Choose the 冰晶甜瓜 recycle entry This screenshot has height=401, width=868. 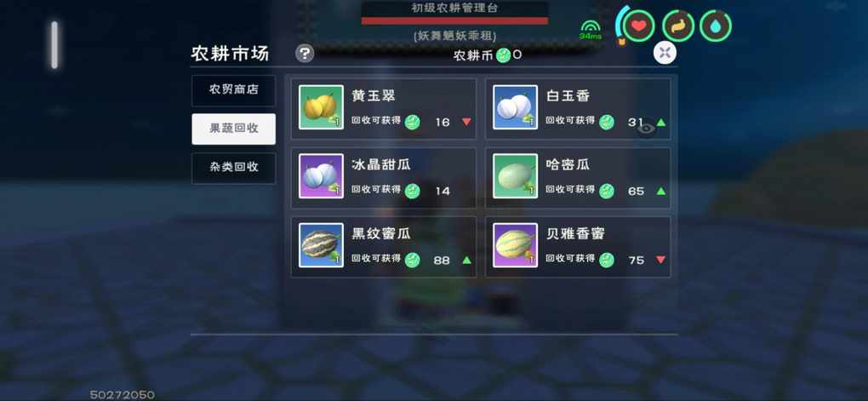[x=384, y=177]
